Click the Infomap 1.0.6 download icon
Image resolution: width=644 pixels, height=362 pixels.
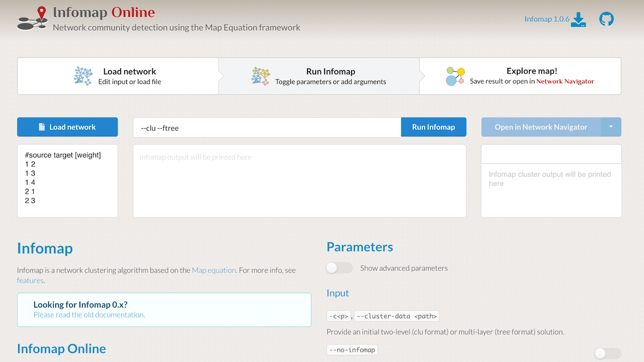578,19
